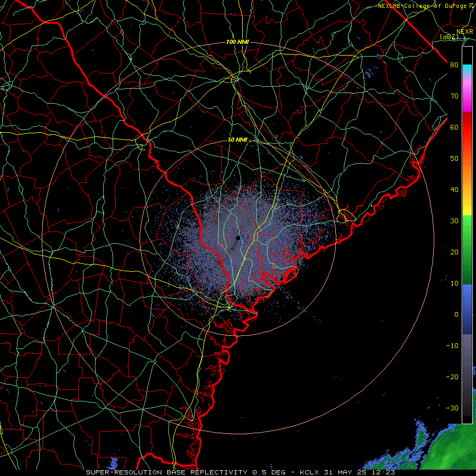
Task: Click the 50 value on the dBZ scale
Action: click(x=454, y=159)
